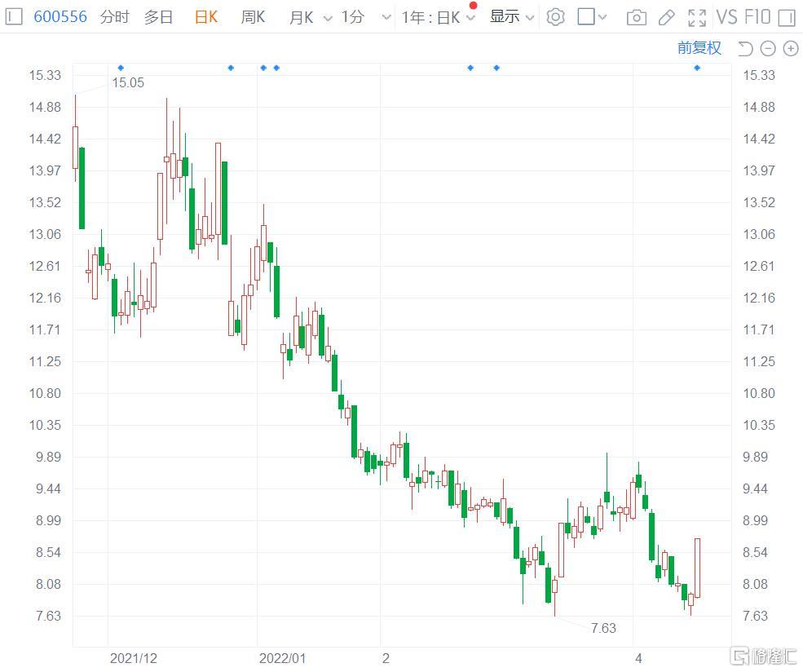
Task: Select the 月K monthly candlestick tab
Action: click(x=301, y=17)
